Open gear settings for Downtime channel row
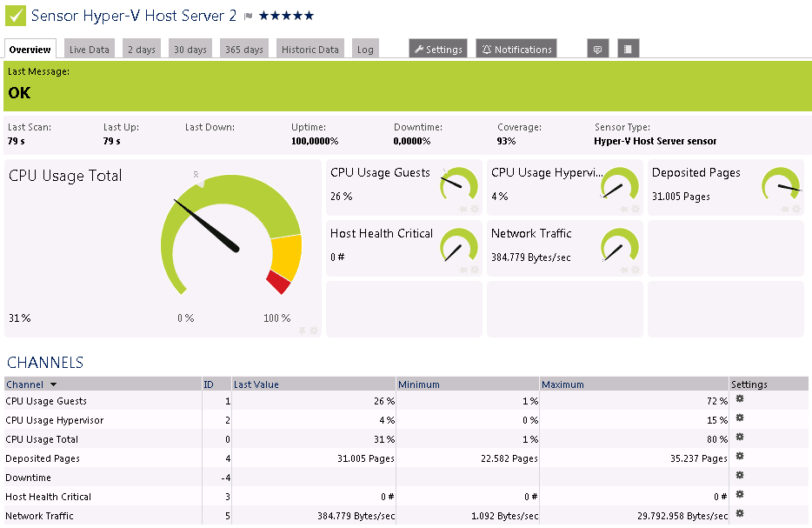Screen dimensions: 812x528 [740, 476]
